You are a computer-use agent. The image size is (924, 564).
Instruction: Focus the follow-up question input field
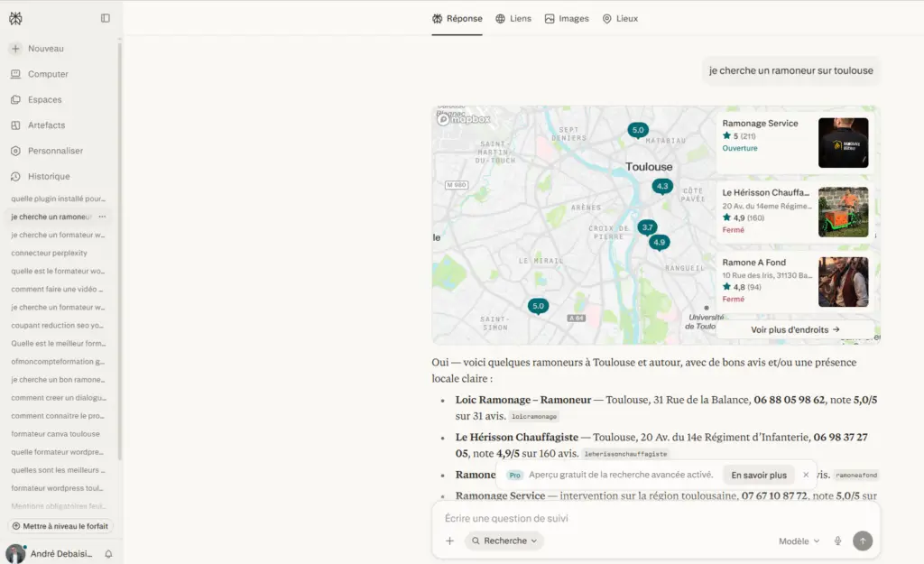point(655,519)
